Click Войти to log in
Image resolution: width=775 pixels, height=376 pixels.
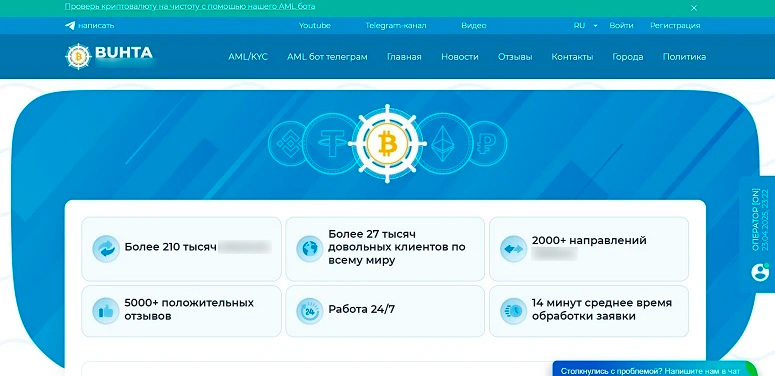point(621,26)
